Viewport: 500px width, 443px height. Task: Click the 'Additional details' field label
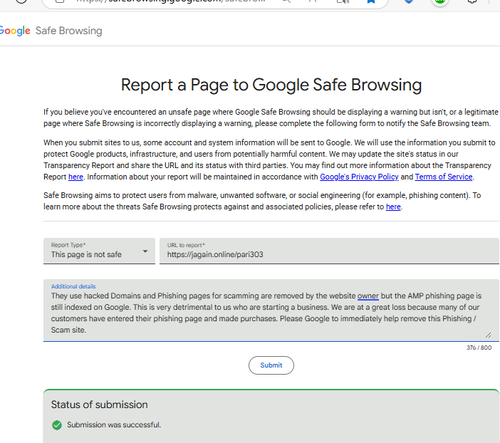pos(73,286)
